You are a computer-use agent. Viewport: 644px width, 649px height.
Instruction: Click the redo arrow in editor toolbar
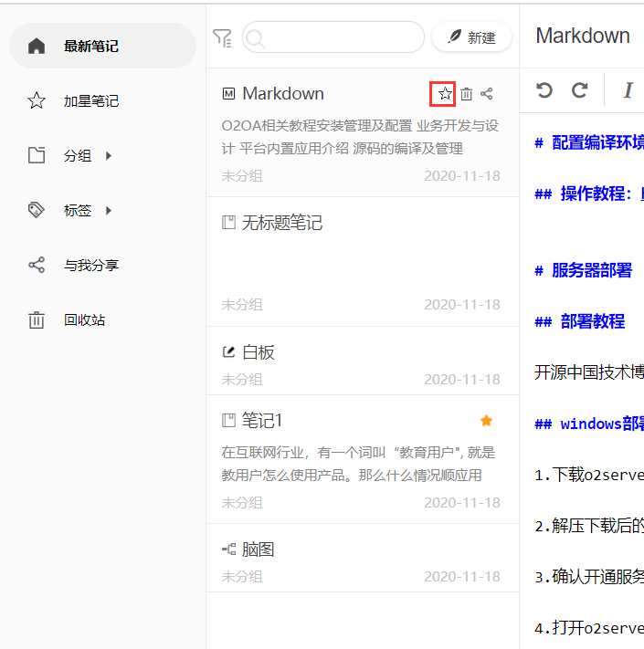click(579, 89)
